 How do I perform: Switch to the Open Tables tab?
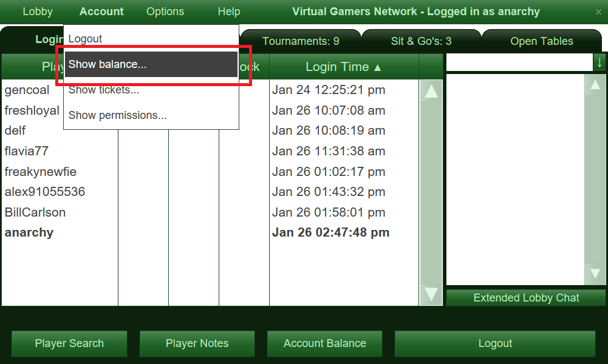point(542,41)
